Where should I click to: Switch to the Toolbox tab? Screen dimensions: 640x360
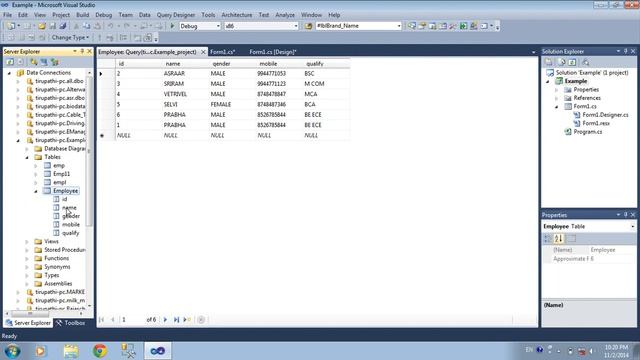click(x=71, y=323)
